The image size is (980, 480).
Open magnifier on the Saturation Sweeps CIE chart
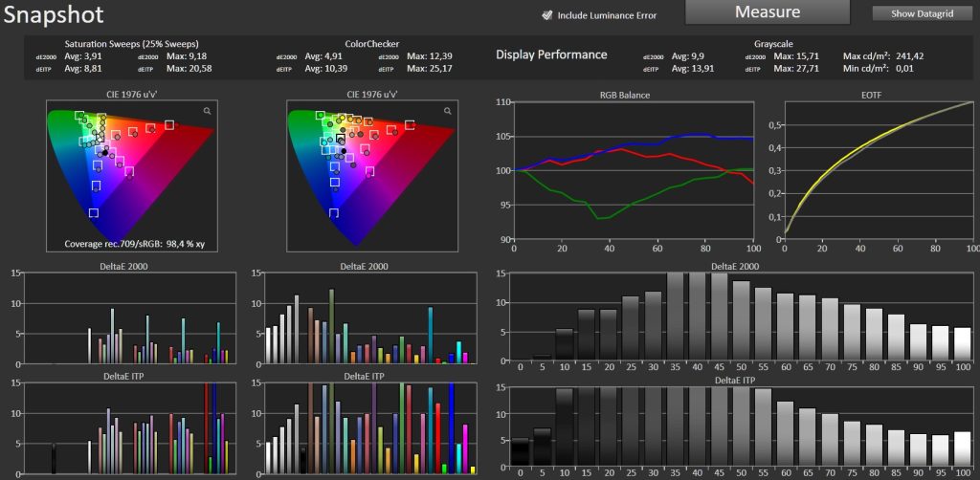207,111
